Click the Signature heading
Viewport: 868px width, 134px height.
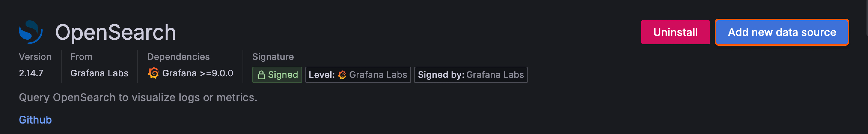(x=273, y=56)
